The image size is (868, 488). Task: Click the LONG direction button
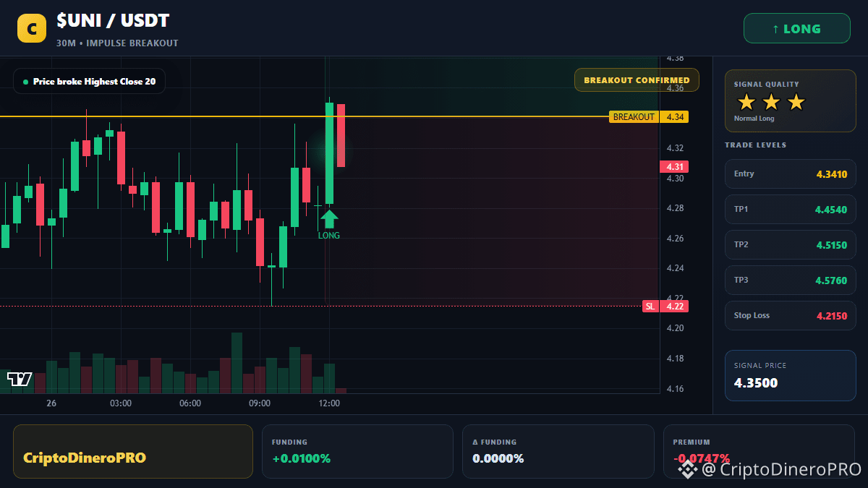click(797, 29)
